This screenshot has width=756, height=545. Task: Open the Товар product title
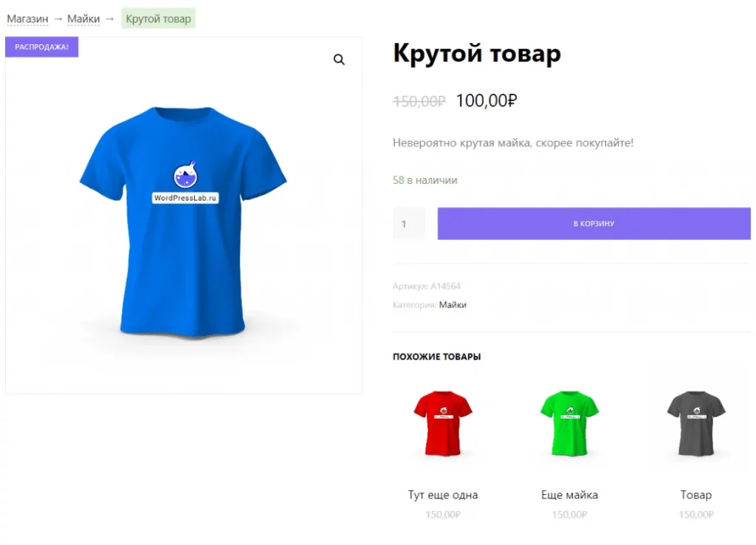tap(695, 495)
